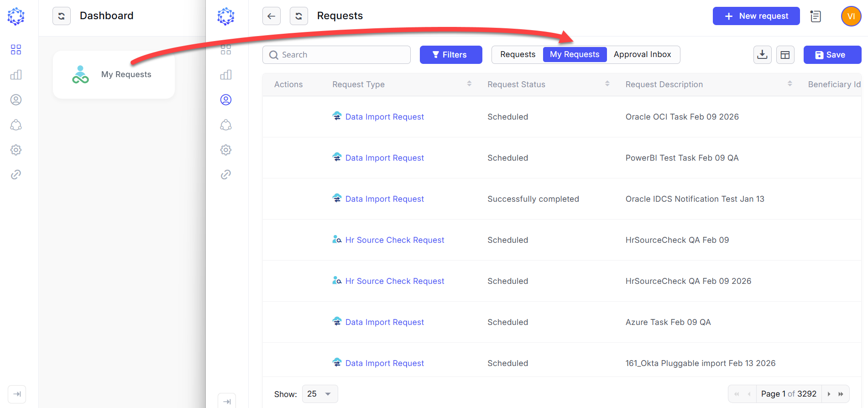Screen dimensions: 868x408
Task: Click the New request button
Action: click(x=756, y=16)
